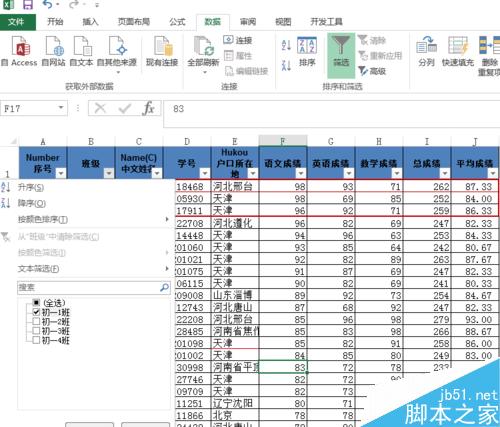Click the formula bar cancel X icon
This screenshot has width=500, height=427.
coord(100,108)
